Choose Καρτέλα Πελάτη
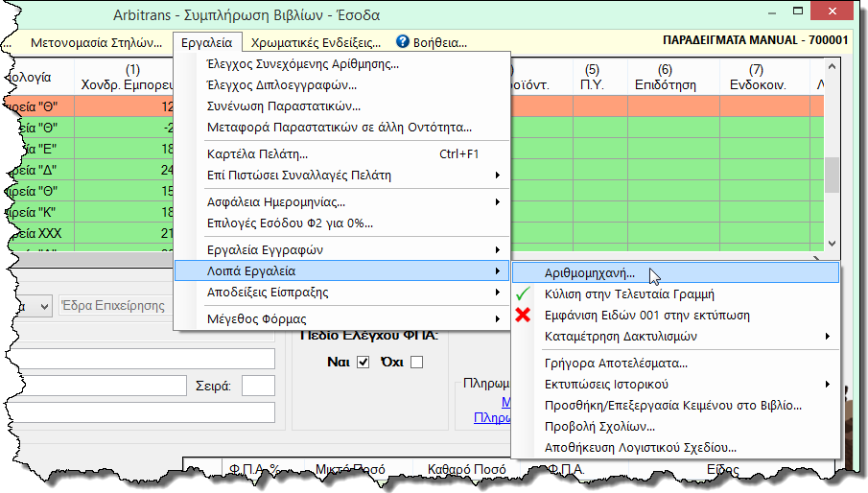 pos(341,154)
